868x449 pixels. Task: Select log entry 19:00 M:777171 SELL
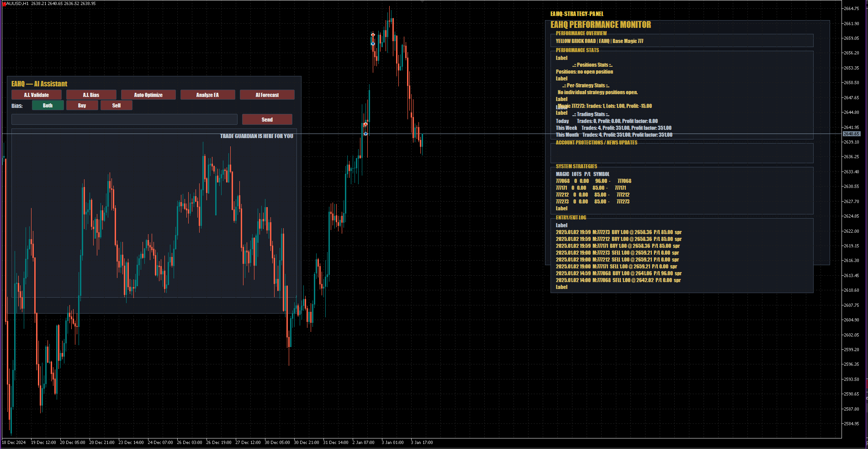[616, 267]
